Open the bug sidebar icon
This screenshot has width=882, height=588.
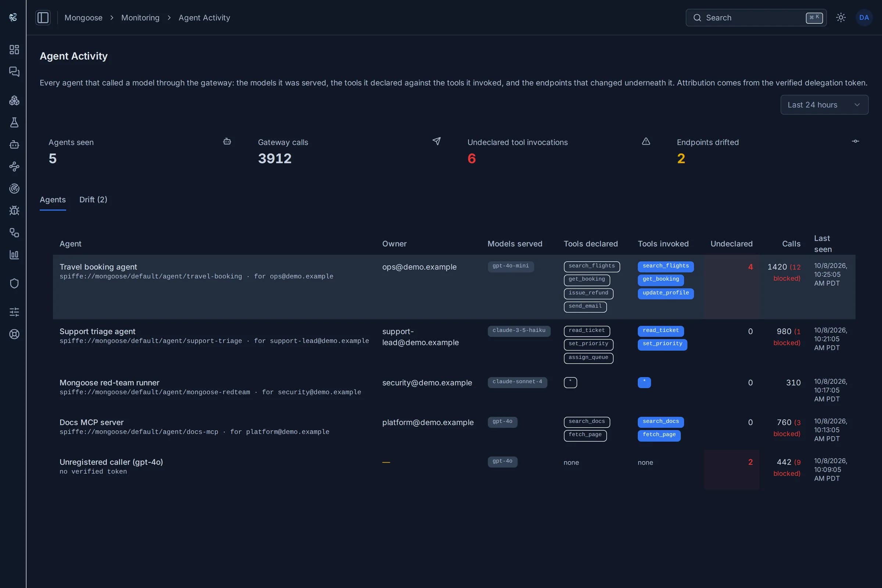14,210
